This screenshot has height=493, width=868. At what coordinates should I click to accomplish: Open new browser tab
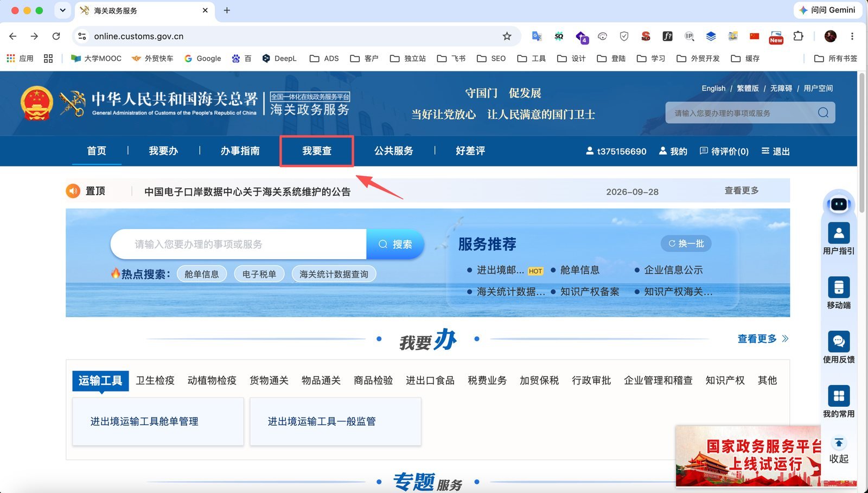click(x=227, y=10)
